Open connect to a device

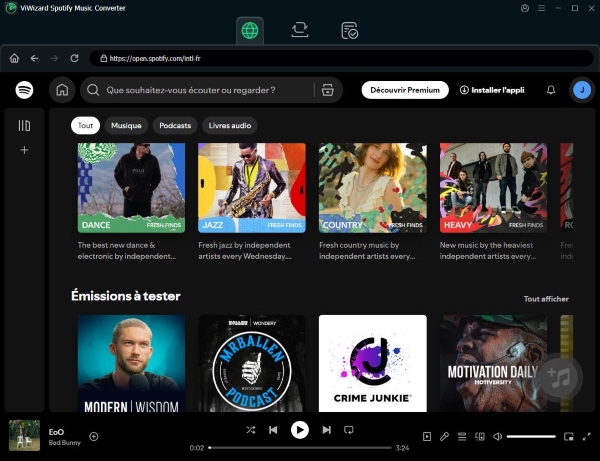pos(480,437)
